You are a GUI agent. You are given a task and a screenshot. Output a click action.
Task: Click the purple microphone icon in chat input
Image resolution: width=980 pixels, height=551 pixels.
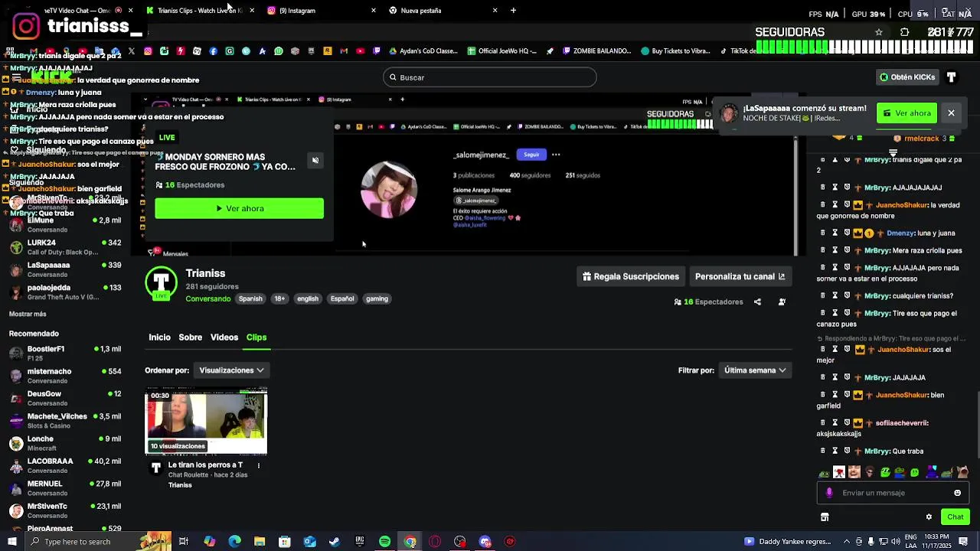tap(829, 493)
